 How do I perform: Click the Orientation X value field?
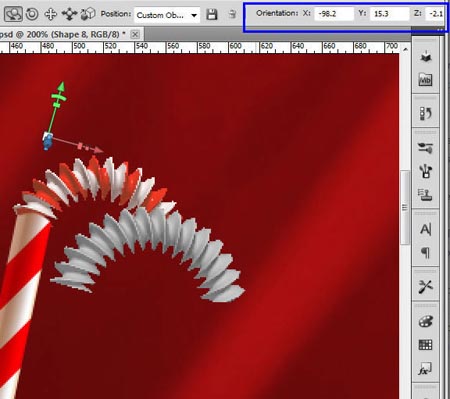click(x=334, y=14)
